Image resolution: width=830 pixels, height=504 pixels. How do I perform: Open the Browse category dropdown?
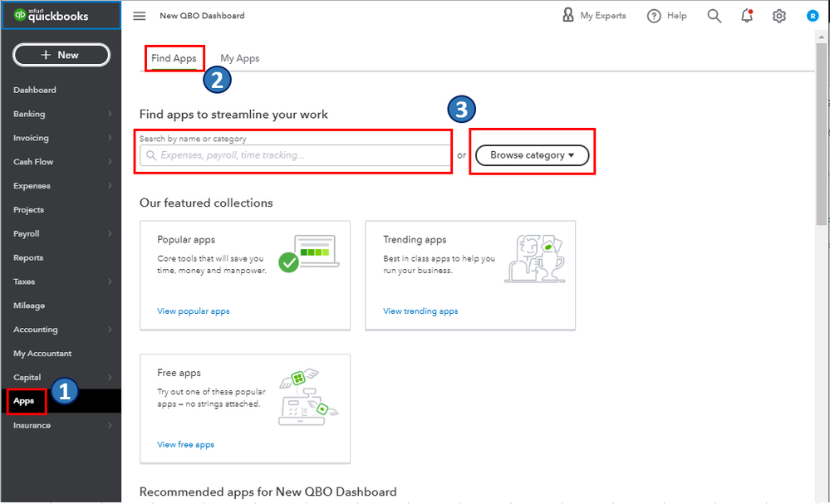pyautogui.click(x=532, y=155)
